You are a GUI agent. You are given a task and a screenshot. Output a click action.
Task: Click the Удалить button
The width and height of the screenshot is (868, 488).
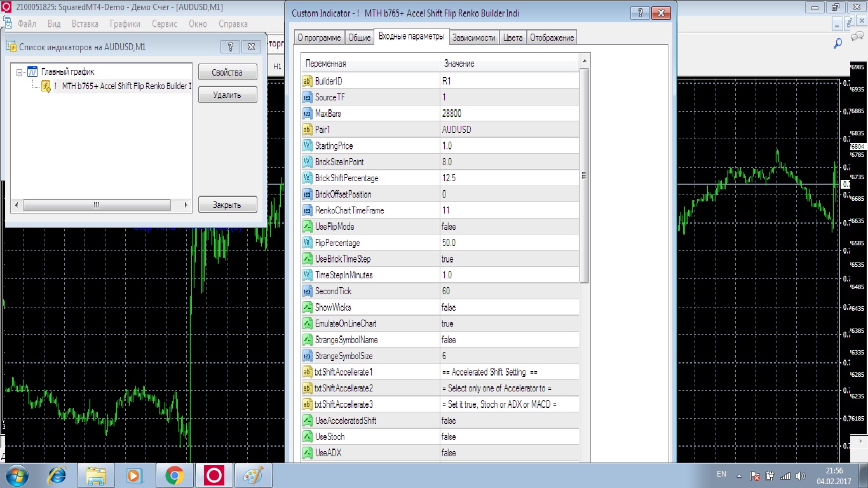point(227,95)
